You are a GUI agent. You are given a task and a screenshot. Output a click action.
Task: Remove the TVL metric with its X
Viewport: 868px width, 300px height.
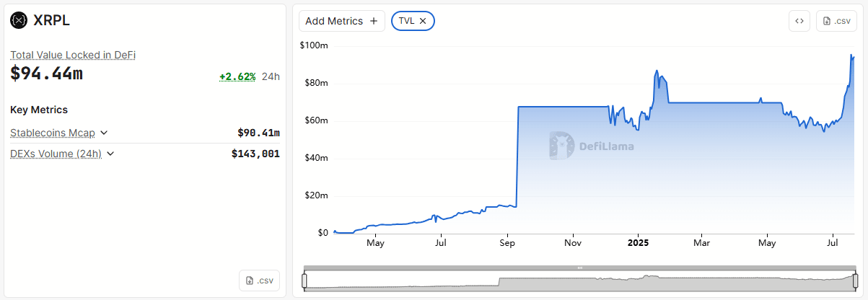point(423,21)
